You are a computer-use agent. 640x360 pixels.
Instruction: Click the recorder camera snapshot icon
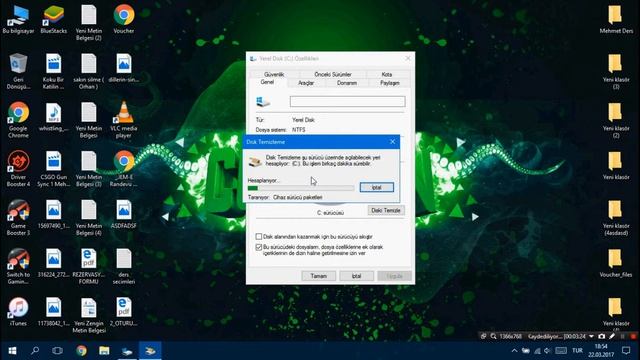pos(602,336)
